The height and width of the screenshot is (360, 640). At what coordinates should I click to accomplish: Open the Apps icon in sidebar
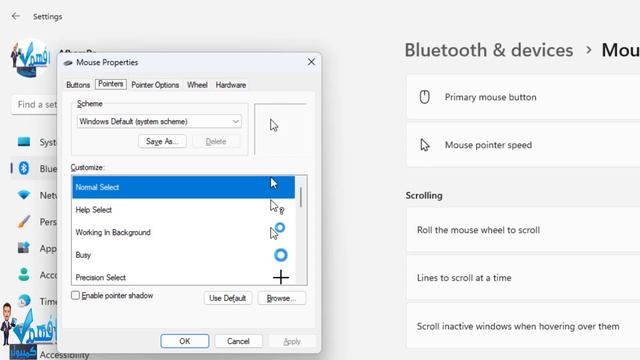click(24, 248)
